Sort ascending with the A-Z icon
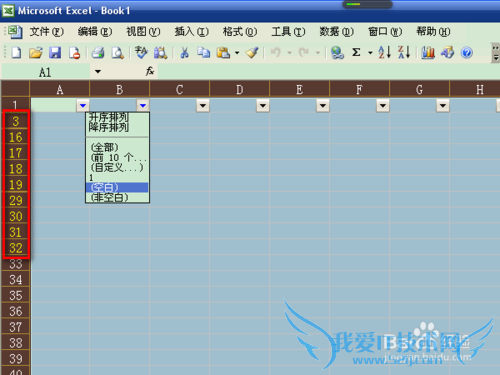 pos(384,53)
